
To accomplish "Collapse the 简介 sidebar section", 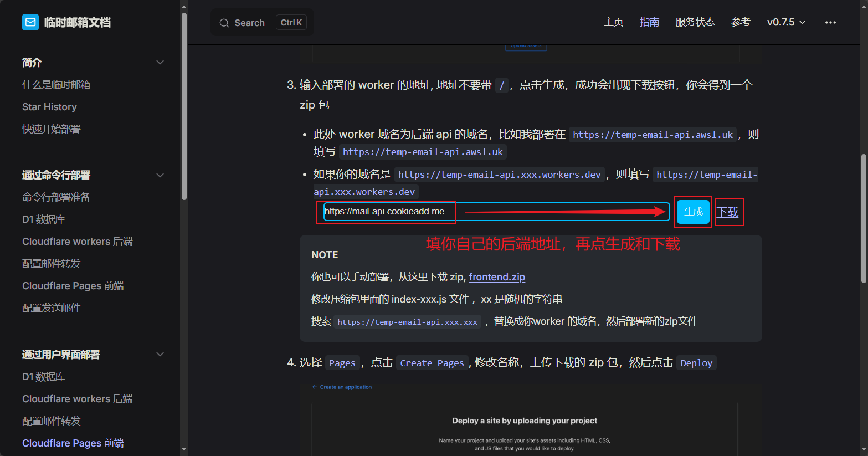I will pyautogui.click(x=160, y=63).
